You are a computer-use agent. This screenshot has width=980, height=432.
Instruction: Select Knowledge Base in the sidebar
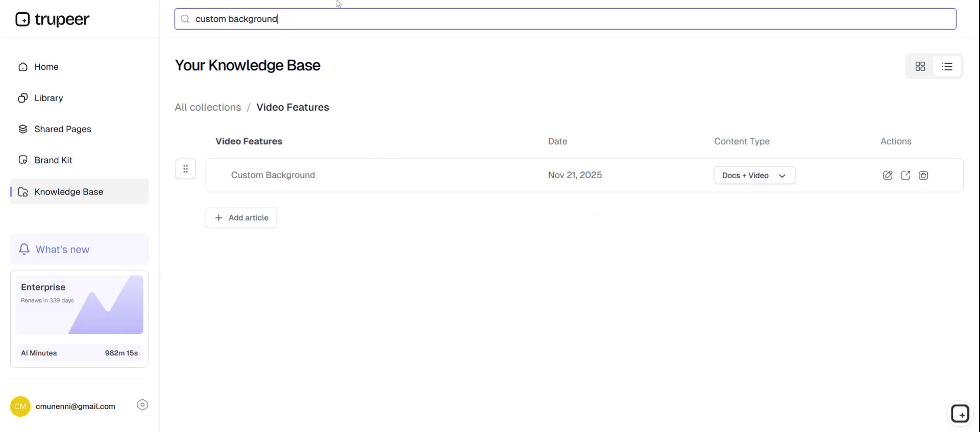(80, 191)
